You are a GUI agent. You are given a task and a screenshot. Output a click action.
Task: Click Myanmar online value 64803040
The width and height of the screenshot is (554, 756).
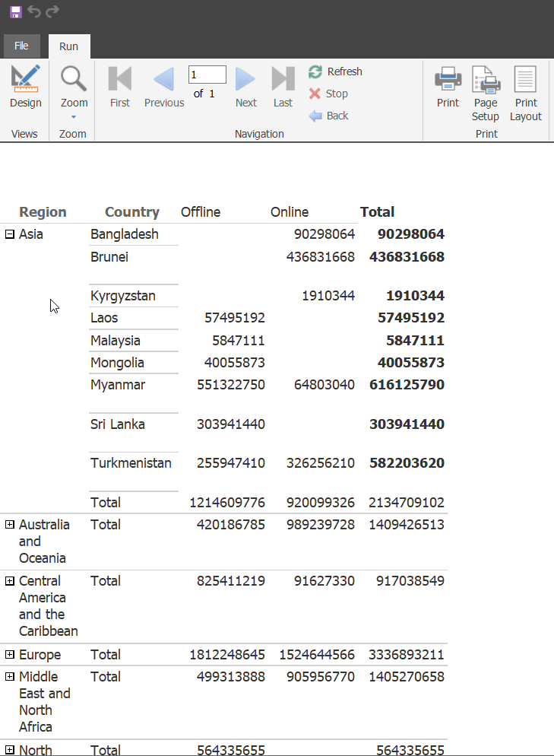click(324, 385)
